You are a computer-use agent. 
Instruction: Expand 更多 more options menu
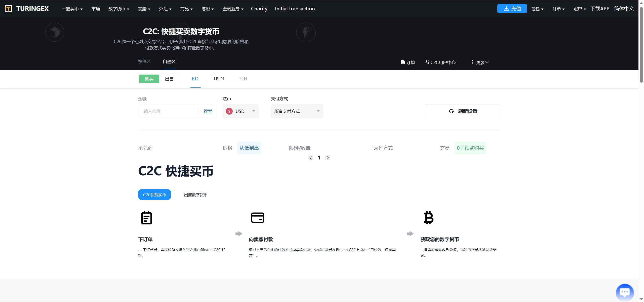point(480,62)
